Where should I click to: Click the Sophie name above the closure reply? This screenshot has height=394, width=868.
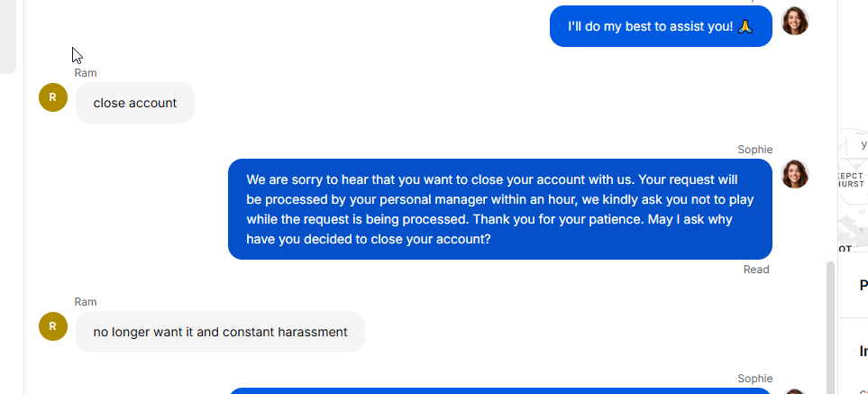(x=755, y=150)
